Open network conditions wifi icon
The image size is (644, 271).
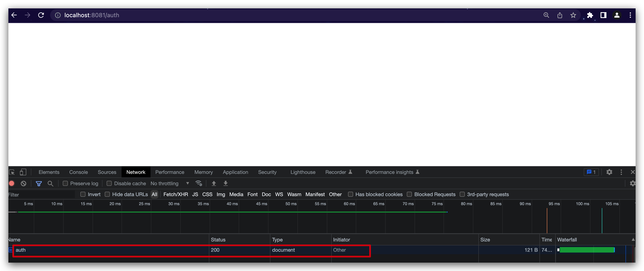click(x=199, y=184)
